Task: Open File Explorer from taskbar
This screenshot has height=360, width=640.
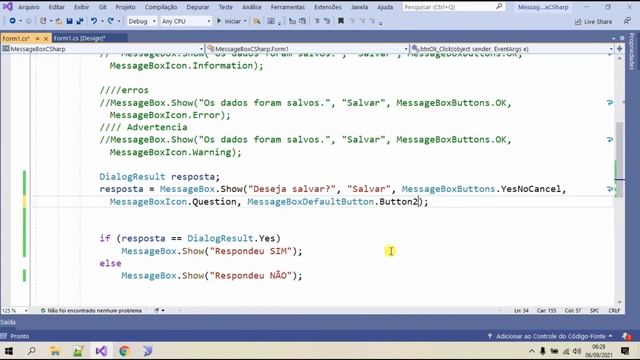Action: pyautogui.click(x=55, y=351)
